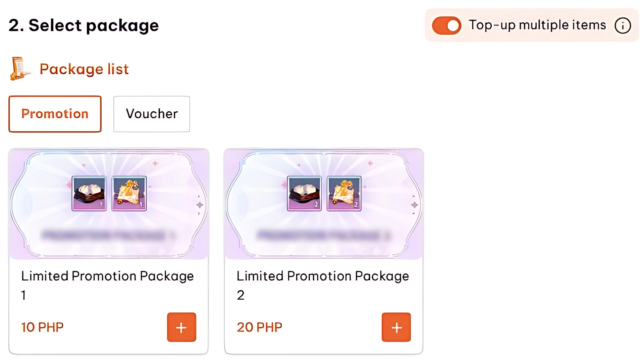Click the Limited Promotion Package 2 title

point(323,276)
